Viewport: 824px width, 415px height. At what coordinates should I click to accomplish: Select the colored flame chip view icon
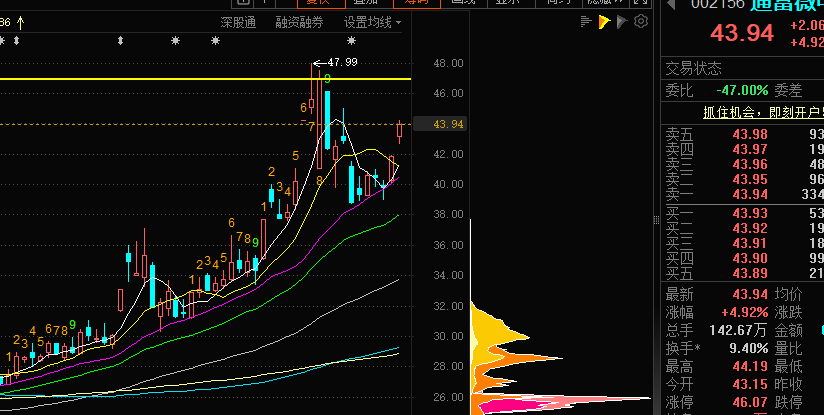pyautogui.click(x=604, y=22)
